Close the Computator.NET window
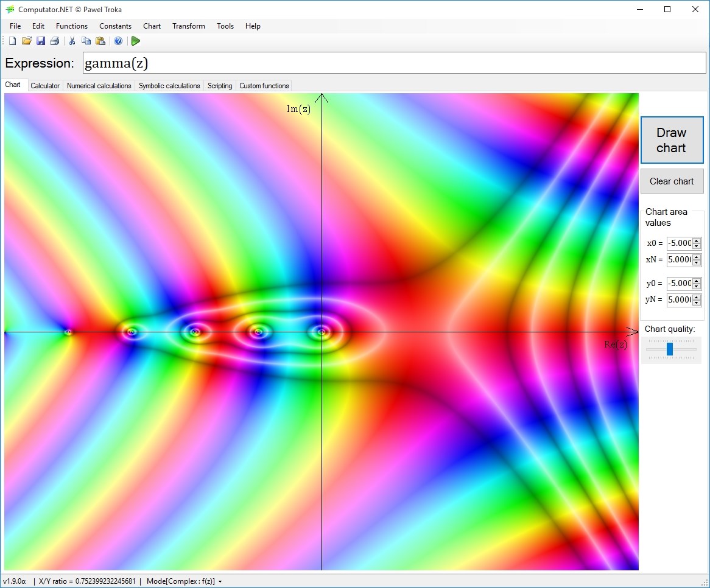 point(695,10)
